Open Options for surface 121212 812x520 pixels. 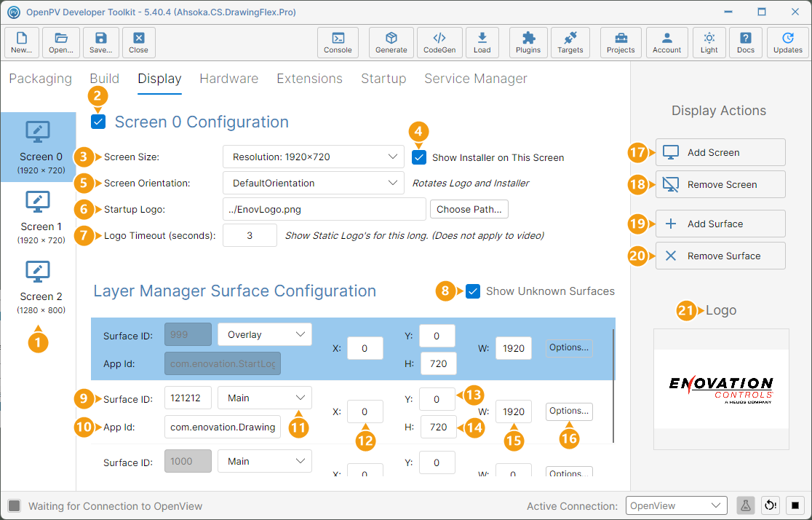(x=568, y=411)
